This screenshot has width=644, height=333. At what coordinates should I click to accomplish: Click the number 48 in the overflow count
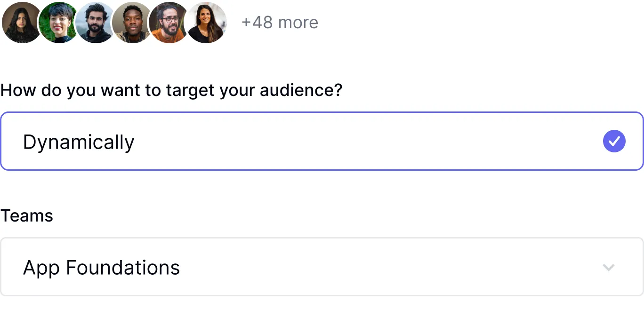(262, 23)
